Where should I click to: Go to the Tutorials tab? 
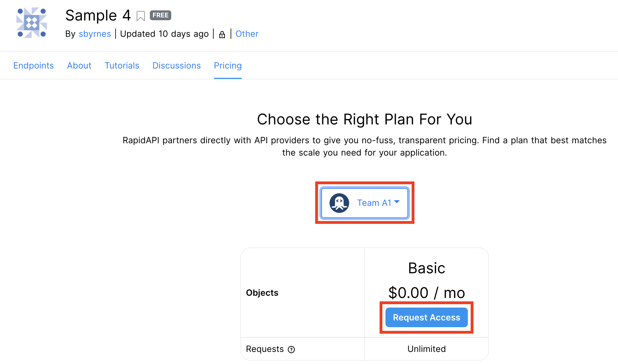(122, 65)
